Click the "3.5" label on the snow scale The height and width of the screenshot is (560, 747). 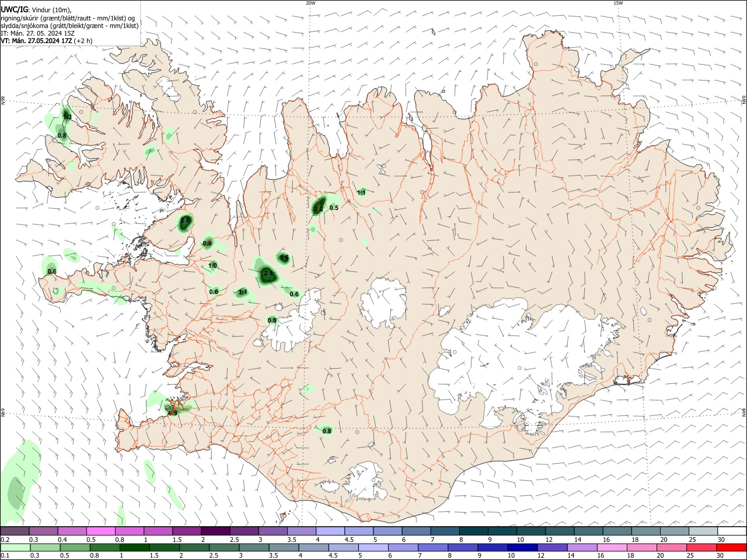tap(292, 539)
